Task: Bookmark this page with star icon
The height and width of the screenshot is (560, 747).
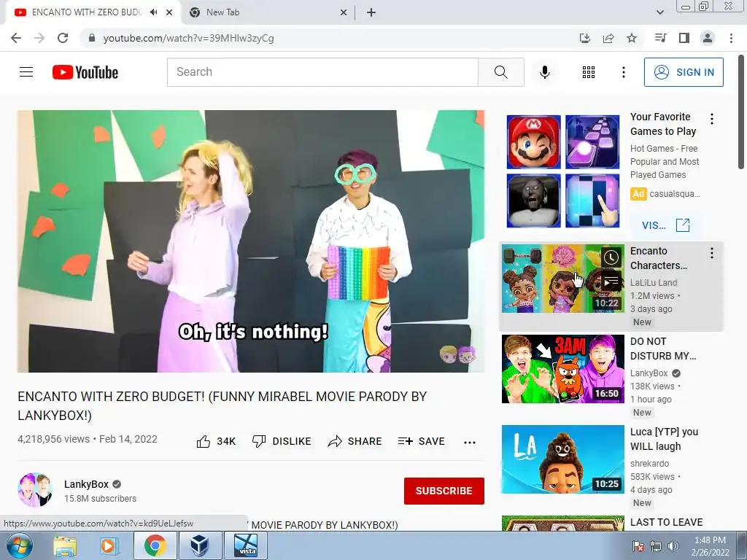Action: [x=632, y=38]
